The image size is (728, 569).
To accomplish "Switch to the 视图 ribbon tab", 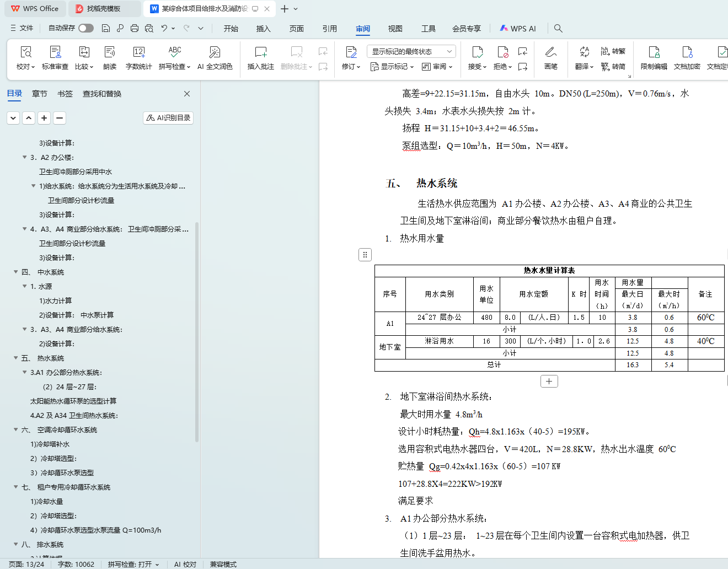I will click(x=395, y=29).
